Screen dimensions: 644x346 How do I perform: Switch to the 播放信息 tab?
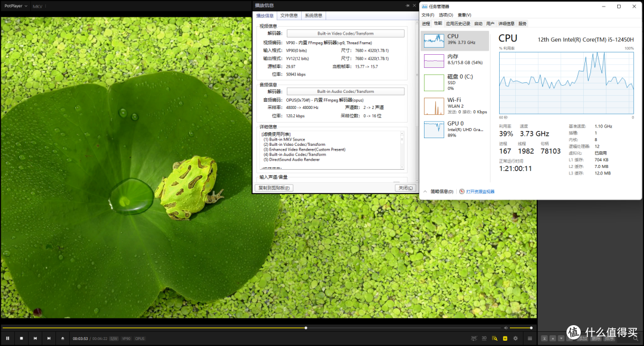click(x=265, y=15)
